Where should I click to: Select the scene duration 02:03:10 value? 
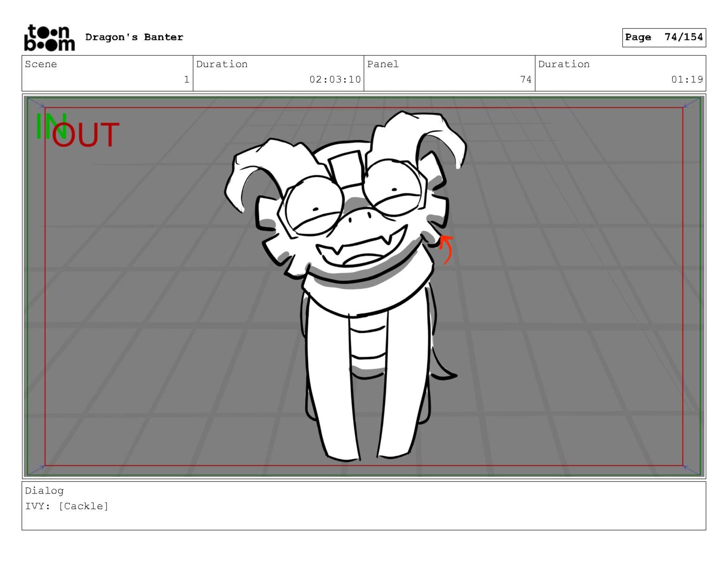point(335,80)
